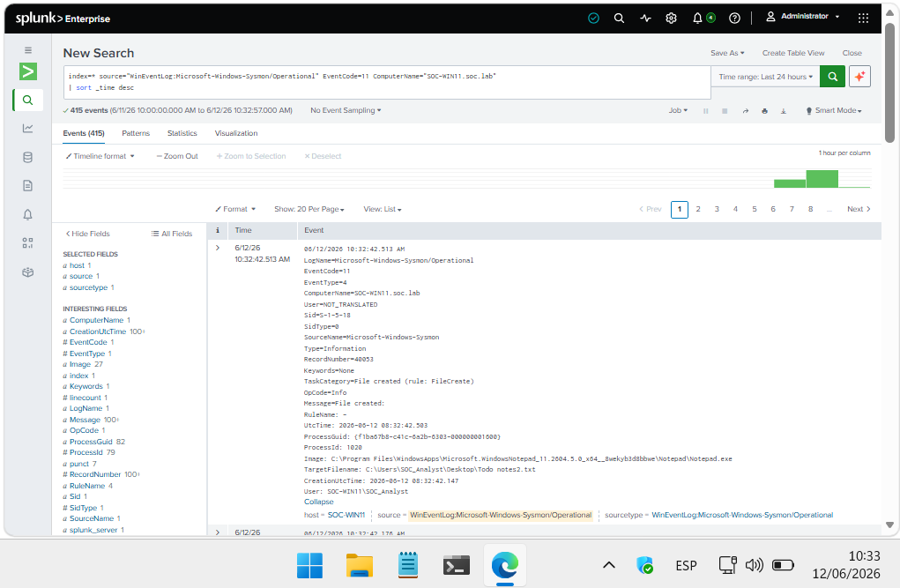Click the tallest green timeline bar

pyautogui.click(x=822, y=179)
